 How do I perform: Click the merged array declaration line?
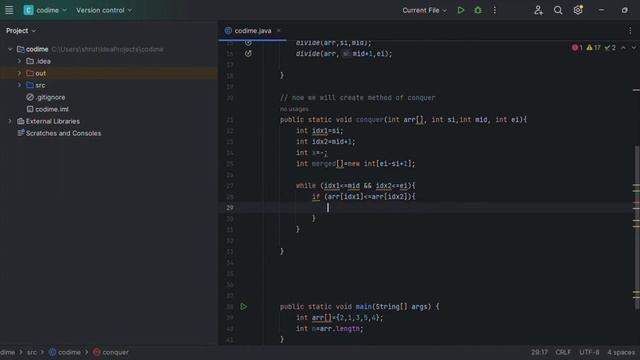click(355, 164)
